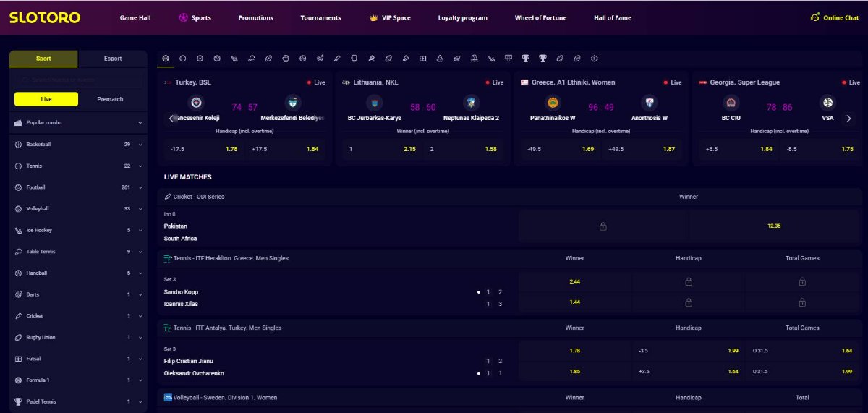
Task: Expand the Volleyball category chevron
Action: 140,209
